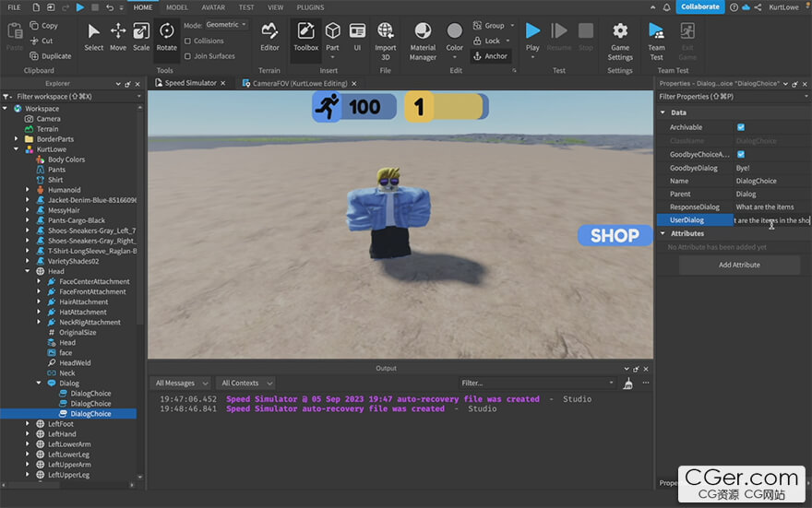This screenshot has width=812, height=508.
Task: Click the SHOP button in viewport
Action: pos(615,236)
